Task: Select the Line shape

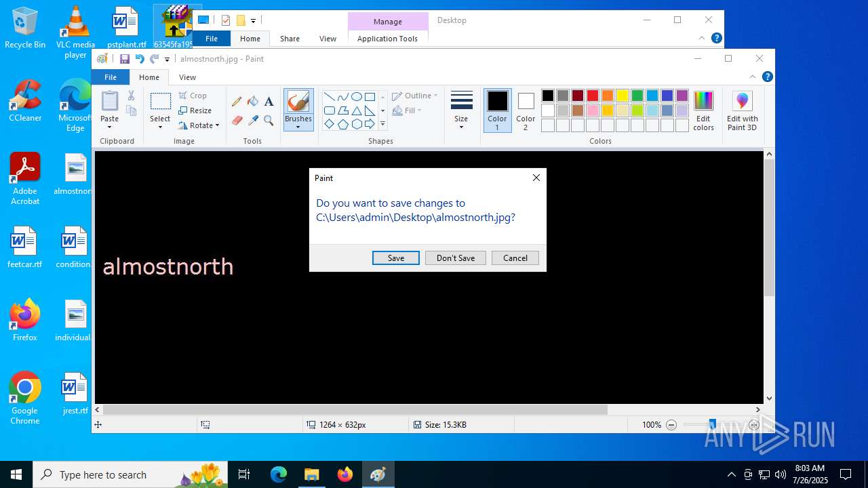Action: (x=329, y=97)
